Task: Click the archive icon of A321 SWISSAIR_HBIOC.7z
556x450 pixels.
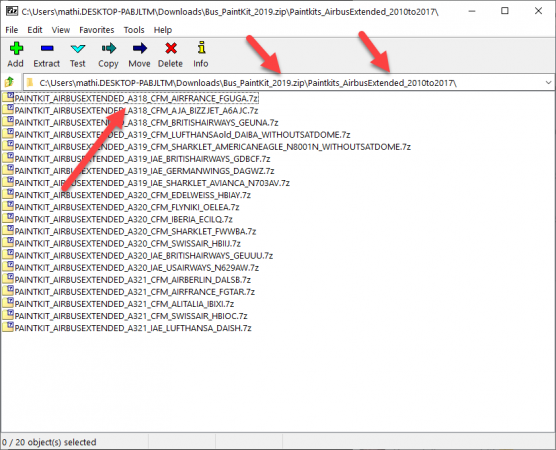Action: click(x=8, y=315)
